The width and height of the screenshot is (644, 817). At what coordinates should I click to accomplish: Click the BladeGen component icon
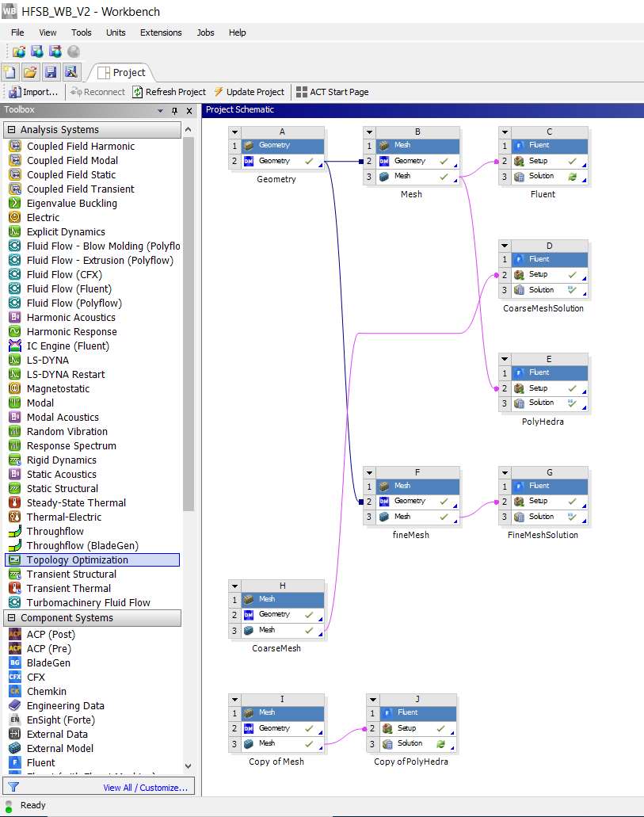(x=14, y=662)
